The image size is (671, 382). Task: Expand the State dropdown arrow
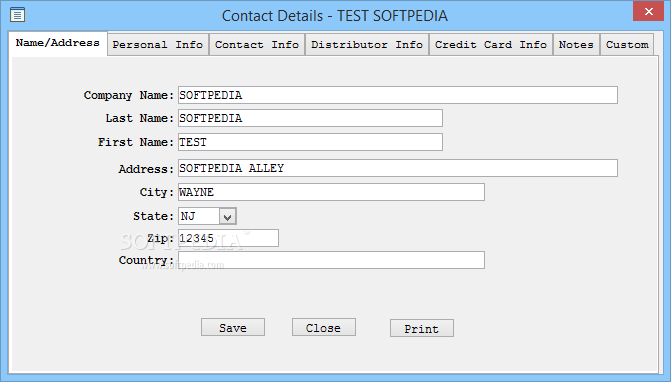click(228, 216)
